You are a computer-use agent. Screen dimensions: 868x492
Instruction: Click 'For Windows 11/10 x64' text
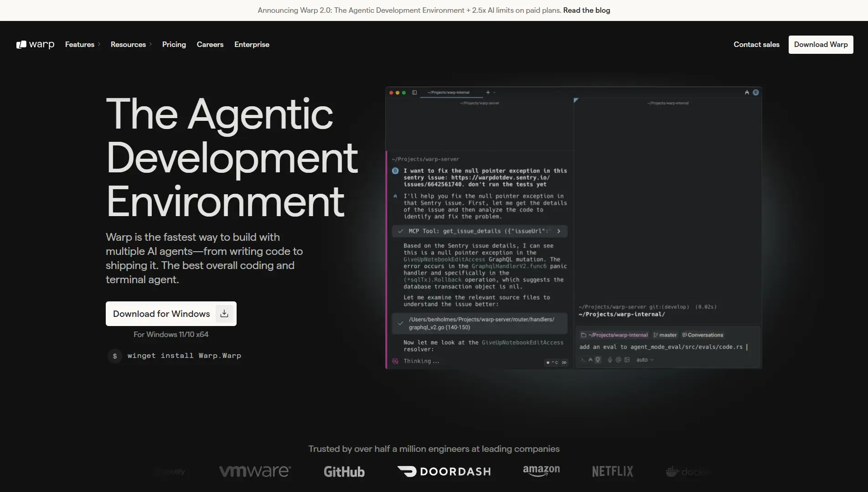[x=171, y=334]
